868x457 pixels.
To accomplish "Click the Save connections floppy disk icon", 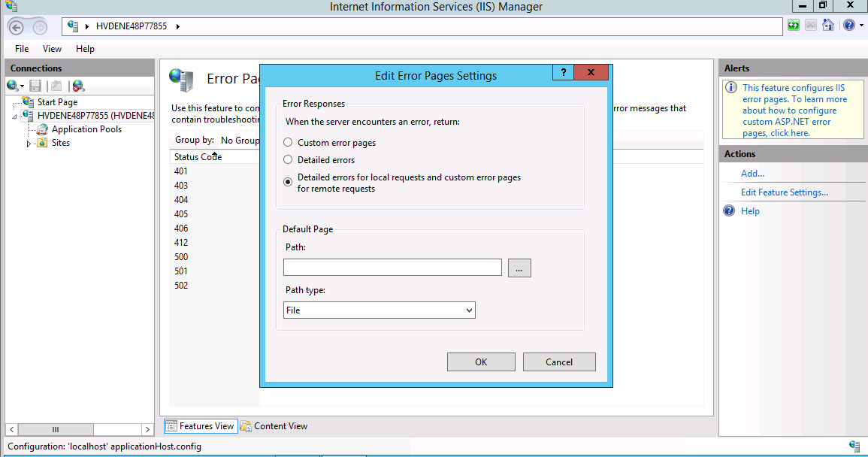I will click(x=35, y=85).
